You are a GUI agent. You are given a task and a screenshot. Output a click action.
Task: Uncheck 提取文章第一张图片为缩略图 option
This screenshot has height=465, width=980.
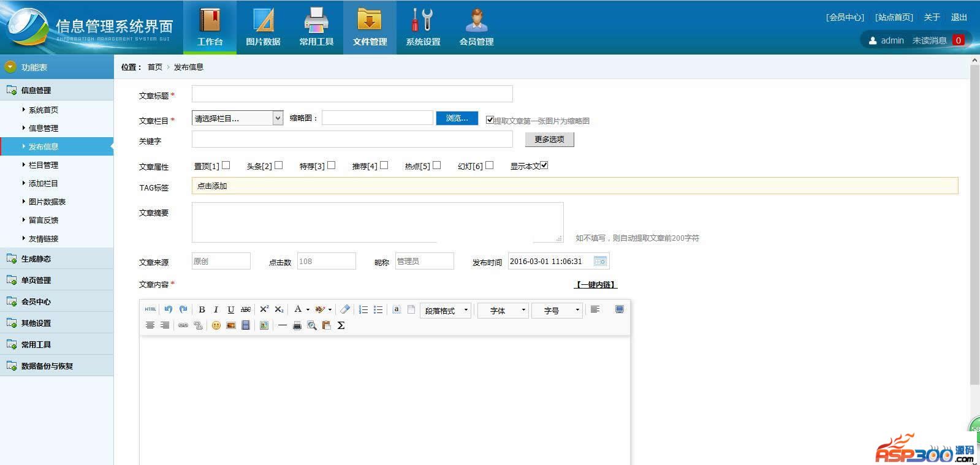tap(490, 120)
